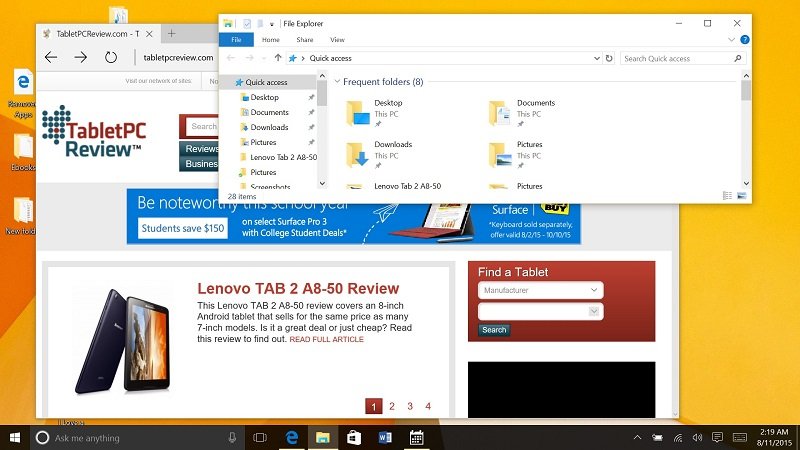This screenshot has width=800, height=450.
Task: Open the touch keyboard tray icon
Action: [x=740, y=438]
